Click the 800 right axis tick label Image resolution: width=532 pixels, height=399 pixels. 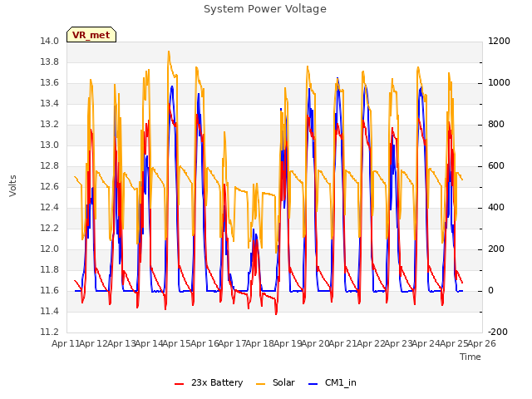496,125
